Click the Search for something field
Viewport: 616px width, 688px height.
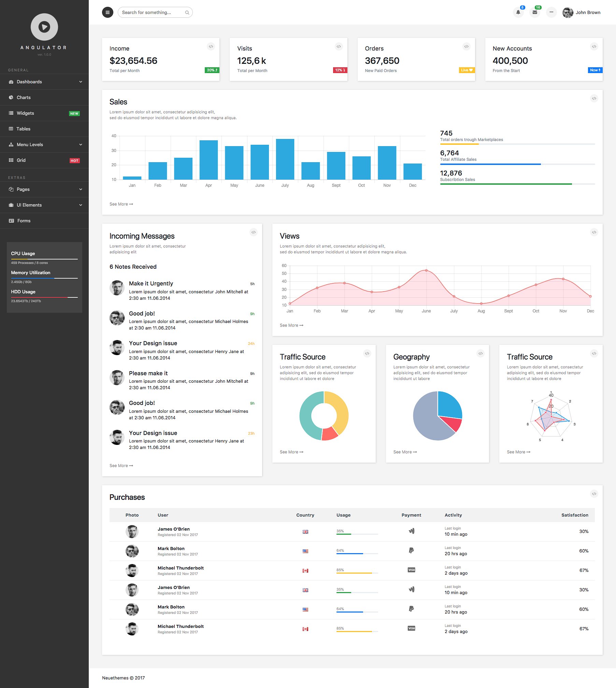pos(155,12)
